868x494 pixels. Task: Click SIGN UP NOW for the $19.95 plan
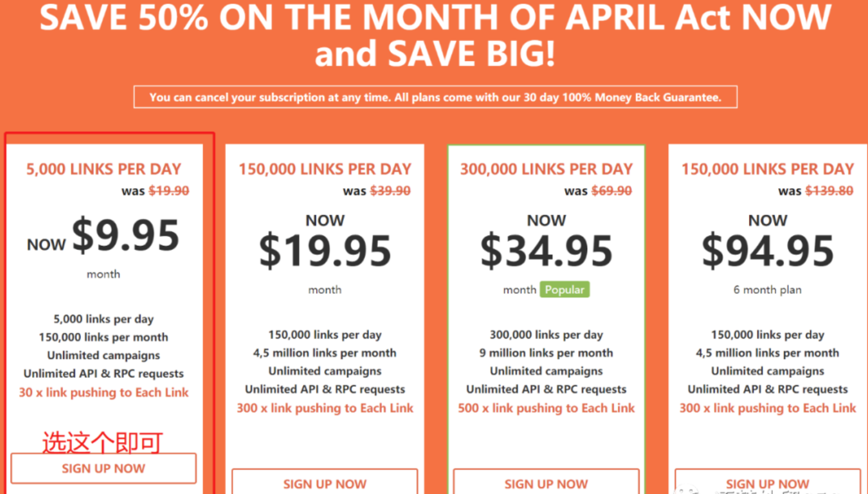pyautogui.click(x=325, y=482)
